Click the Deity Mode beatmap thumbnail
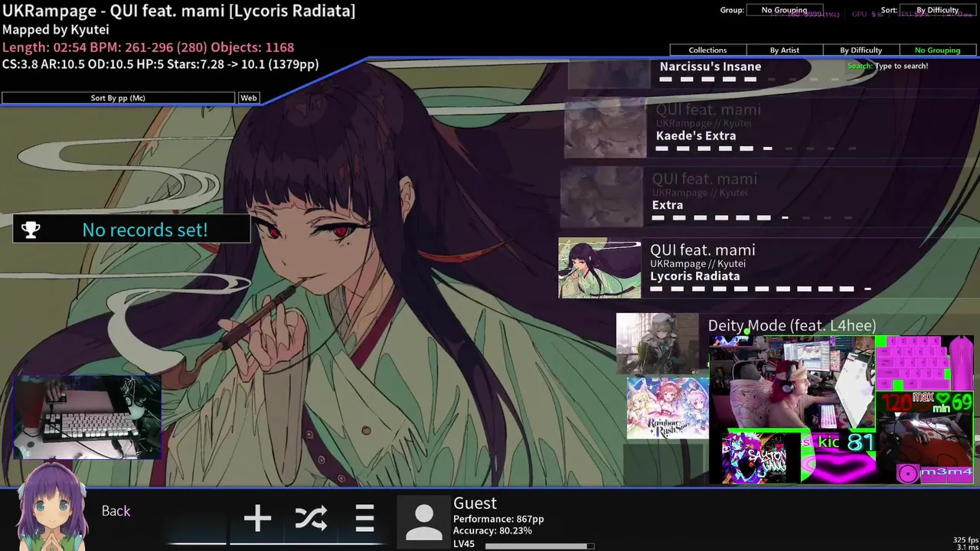 point(658,343)
